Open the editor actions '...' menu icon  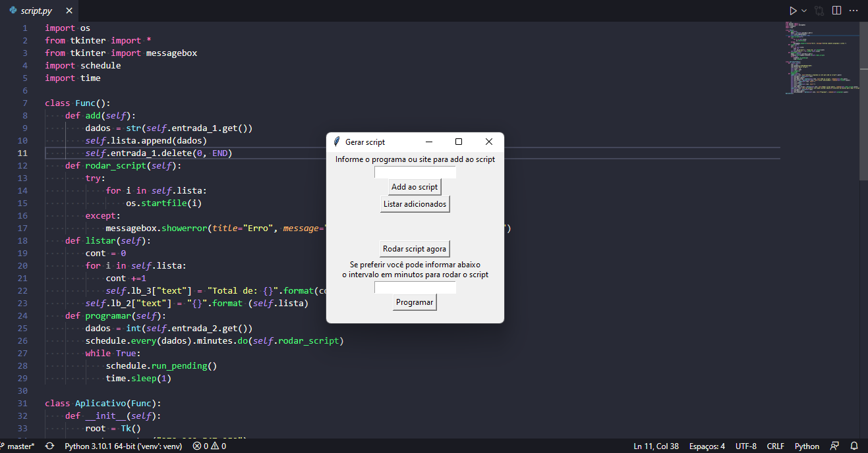(854, 10)
